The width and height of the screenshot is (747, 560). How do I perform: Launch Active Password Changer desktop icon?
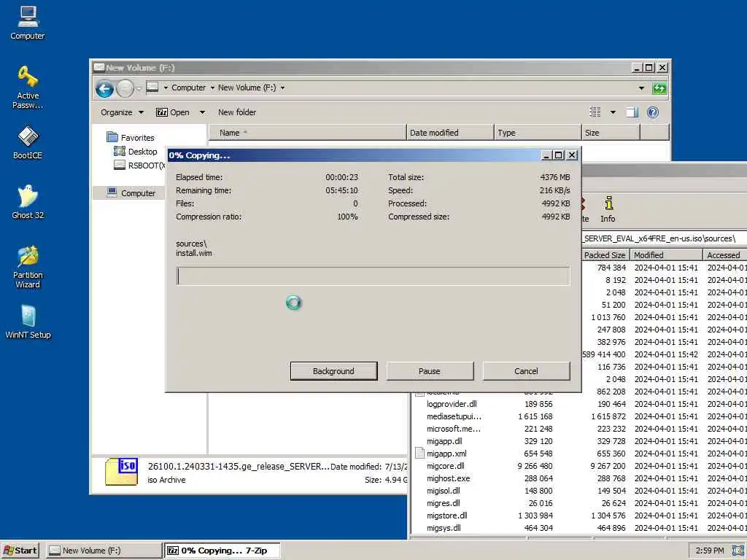point(28,87)
